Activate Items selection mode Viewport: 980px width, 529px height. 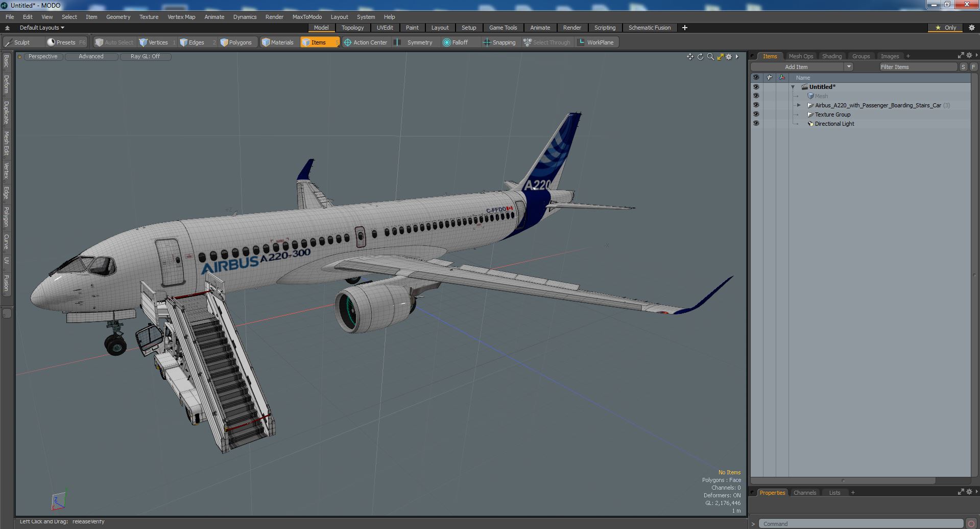319,42
